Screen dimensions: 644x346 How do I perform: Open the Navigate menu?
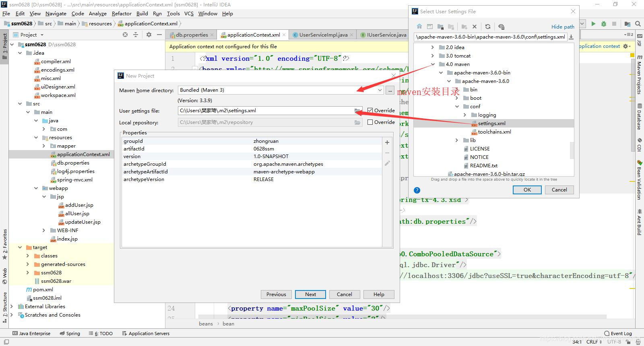tap(56, 13)
